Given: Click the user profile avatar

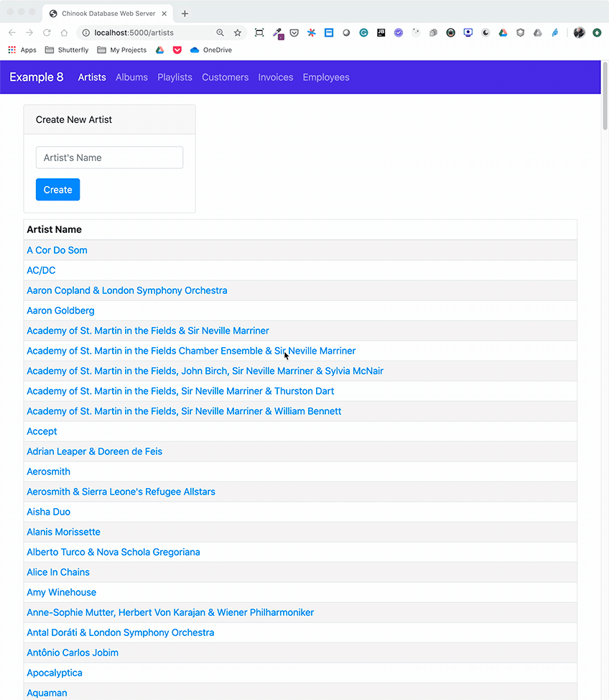Looking at the screenshot, I should 579,33.
